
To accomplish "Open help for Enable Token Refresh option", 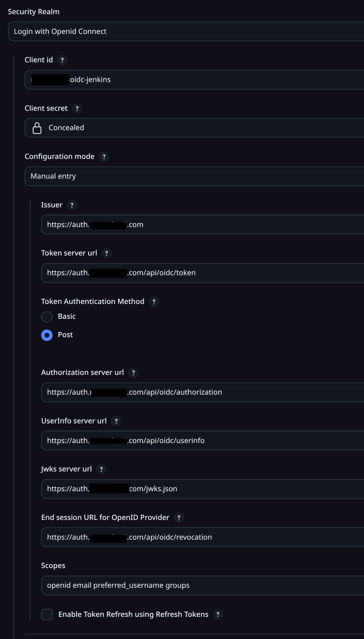I will point(218,615).
